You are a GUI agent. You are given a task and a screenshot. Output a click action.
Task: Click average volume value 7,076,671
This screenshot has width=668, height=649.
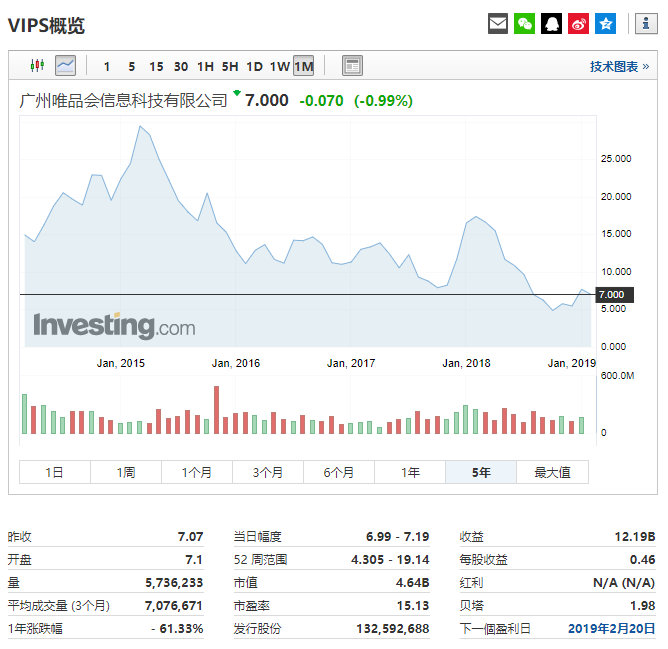(174, 606)
